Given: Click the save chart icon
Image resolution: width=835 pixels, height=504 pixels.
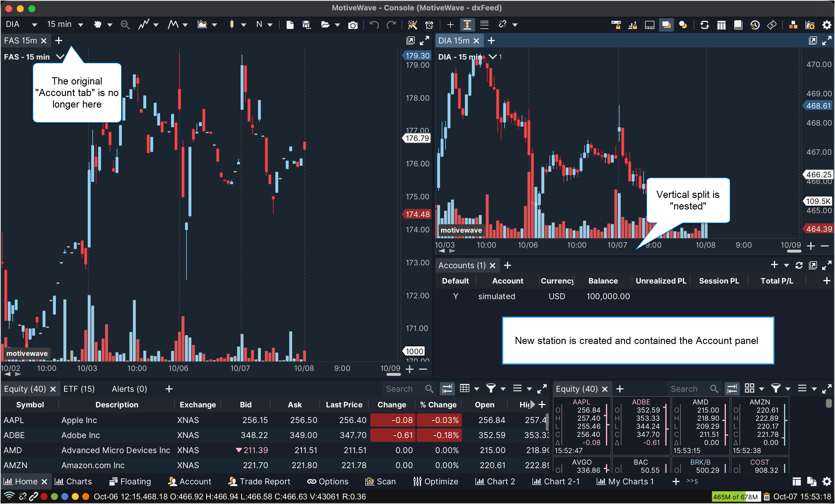Looking at the screenshot, I should pyautogui.click(x=306, y=25).
